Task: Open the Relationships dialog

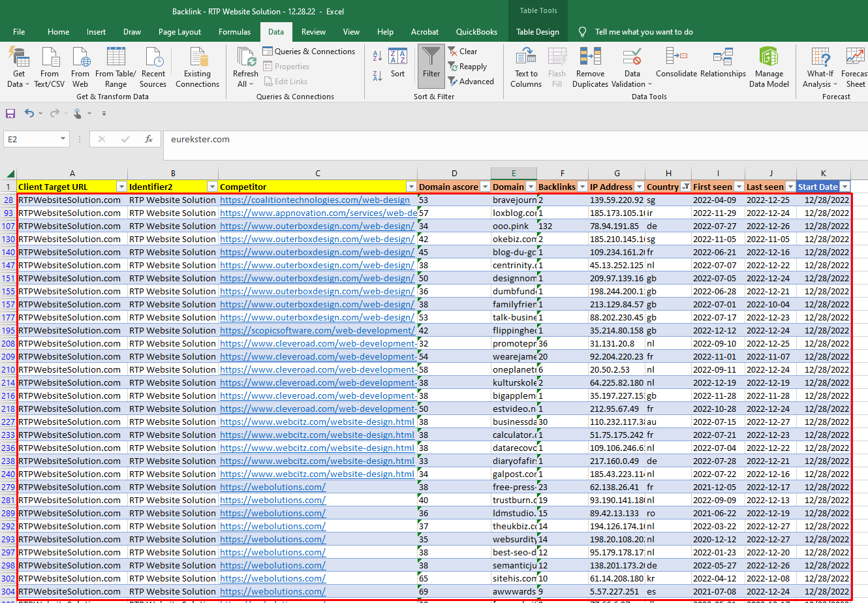Action: (723, 63)
